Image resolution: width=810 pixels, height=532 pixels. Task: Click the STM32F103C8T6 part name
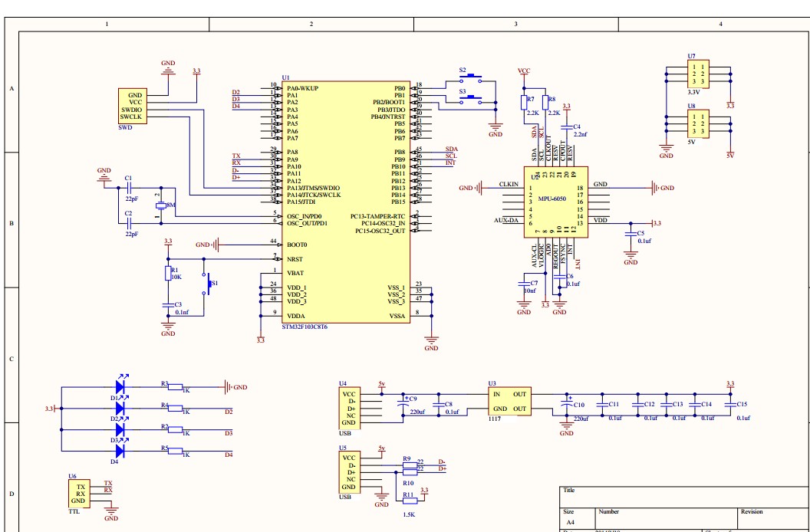(305, 327)
